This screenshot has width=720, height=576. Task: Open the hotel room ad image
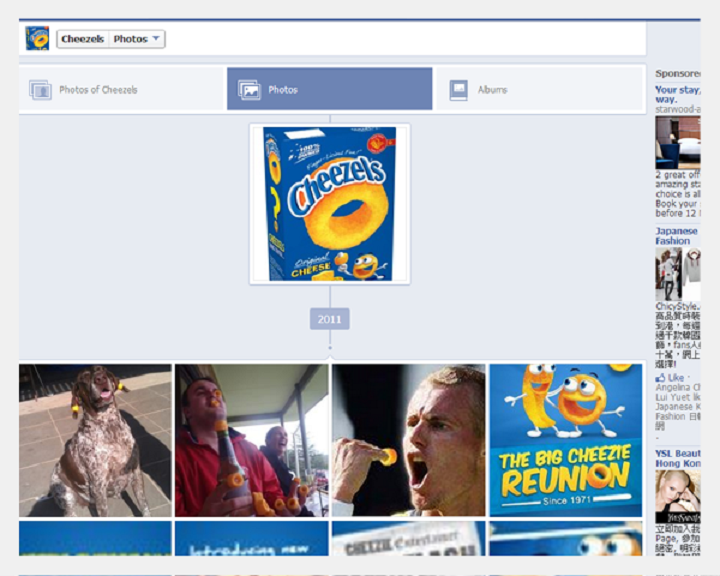point(678,142)
